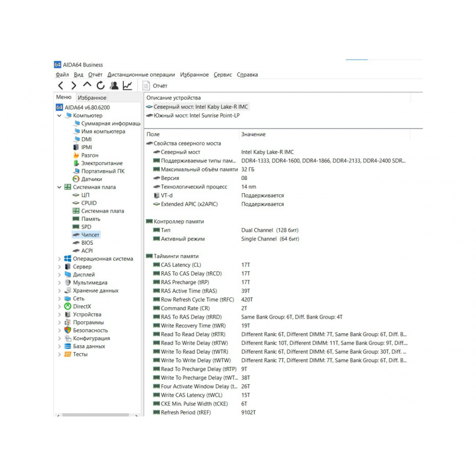This screenshot has height=476, width=476.
Task: Click the BIOS chip icon
Action: pyautogui.click(x=76, y=243)
